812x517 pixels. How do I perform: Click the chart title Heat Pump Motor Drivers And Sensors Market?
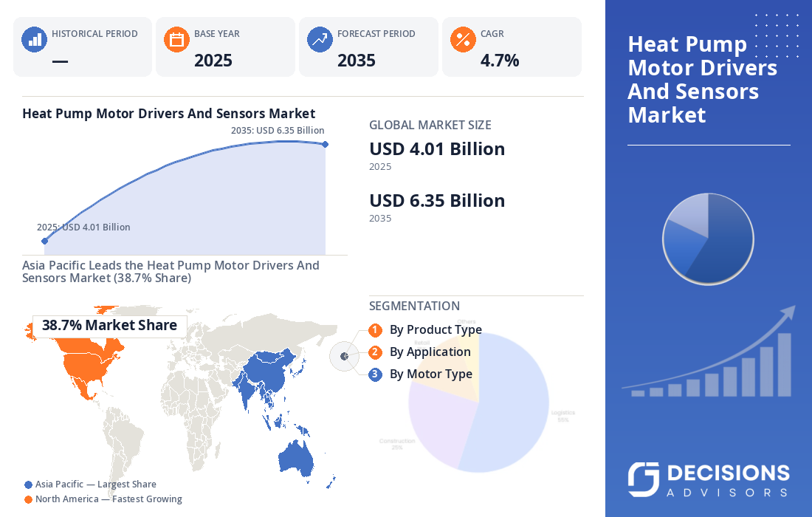point(169,114)
